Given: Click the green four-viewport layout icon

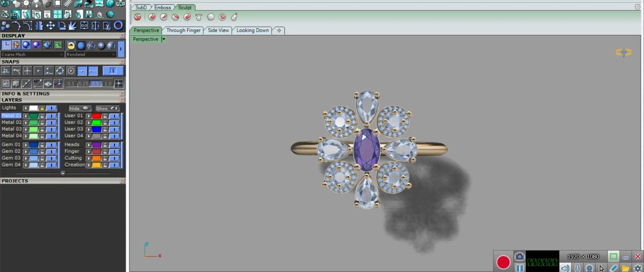Looking at the screenshot, I should (58, 45).
